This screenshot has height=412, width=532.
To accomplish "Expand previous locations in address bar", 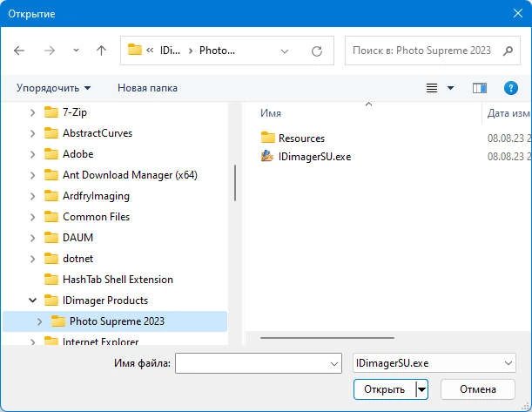I will click(285, 51).
